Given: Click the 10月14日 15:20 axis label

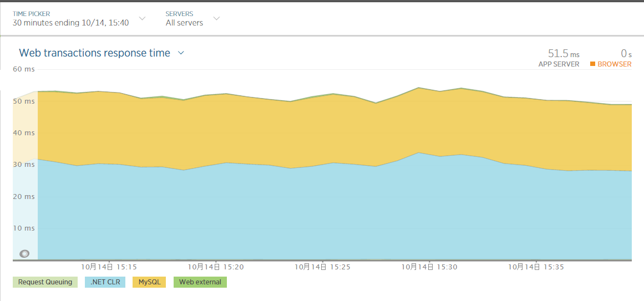Looking at the screenshot, I should (x=216, y=267).
